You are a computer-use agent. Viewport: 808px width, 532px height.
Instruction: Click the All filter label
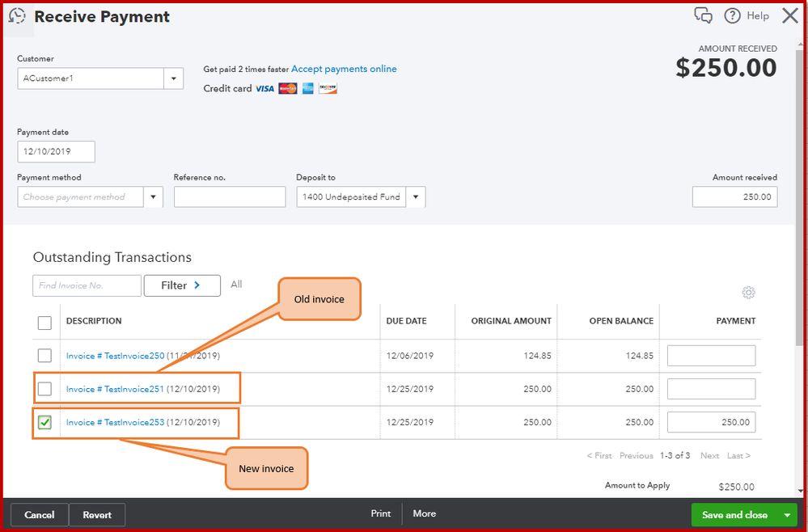236,285
